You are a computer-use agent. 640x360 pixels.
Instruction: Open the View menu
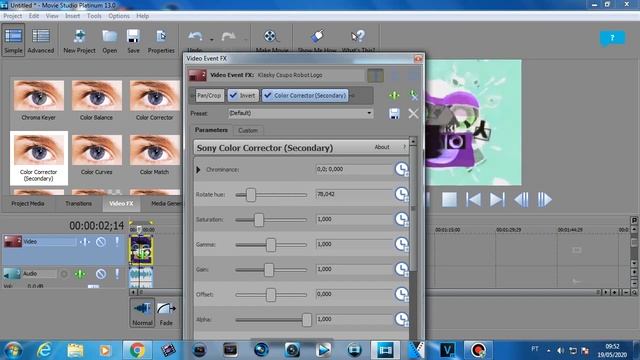[x=52, y=16]
